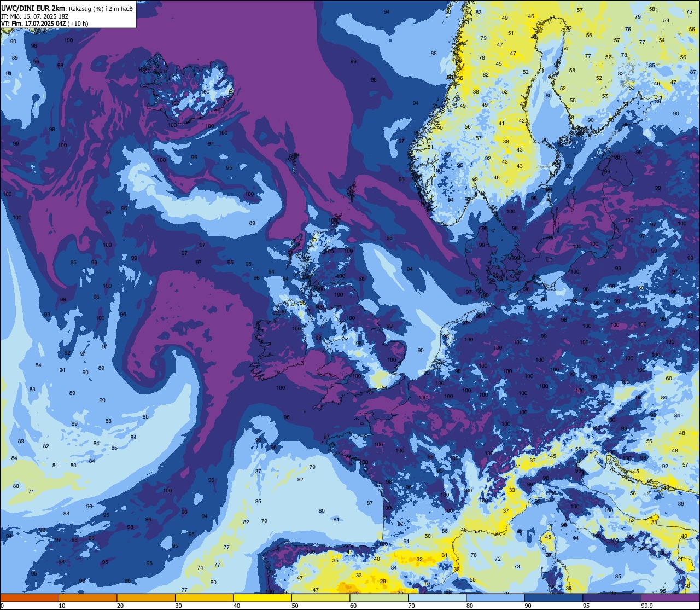This screenshot has width=700, height=610.
Task: Click the '20' legend scale label
Action: [120, 606]
